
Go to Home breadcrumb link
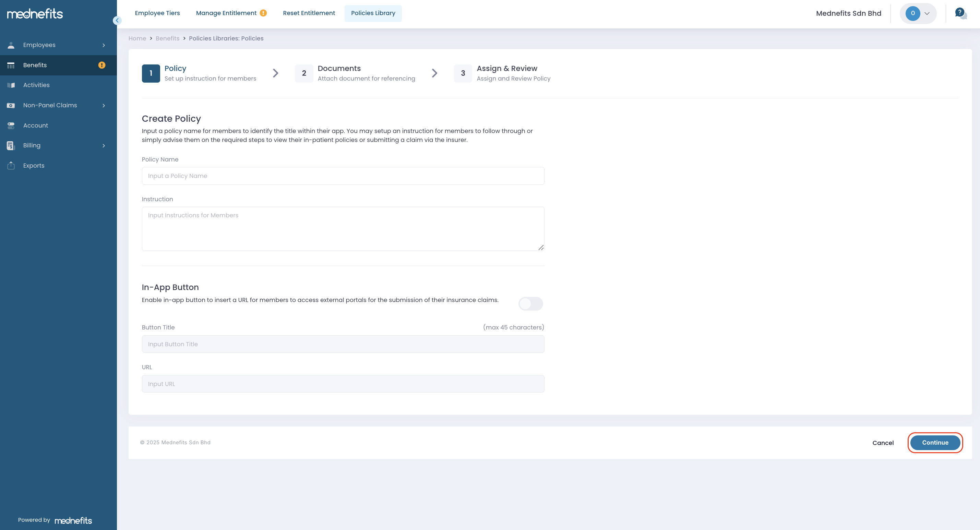tap(138, 38)
